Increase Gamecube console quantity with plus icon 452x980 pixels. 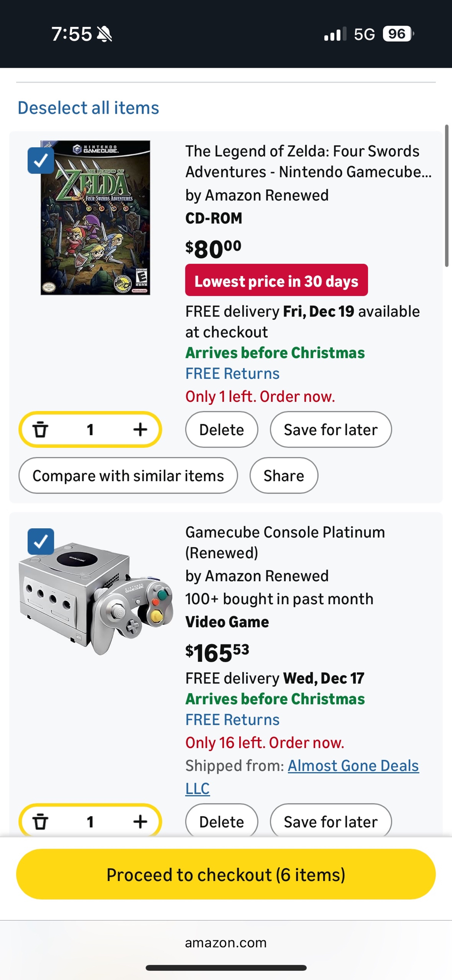click(x=140, y=821)
